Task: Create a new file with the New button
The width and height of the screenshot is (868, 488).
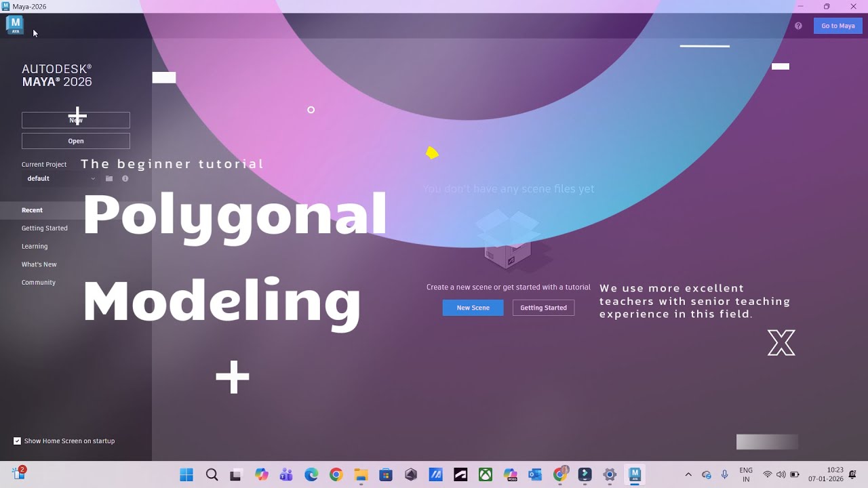Action: click(x=76, y=120)
